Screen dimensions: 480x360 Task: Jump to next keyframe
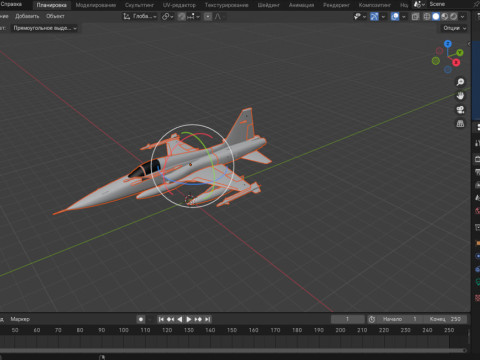[198, 319]
